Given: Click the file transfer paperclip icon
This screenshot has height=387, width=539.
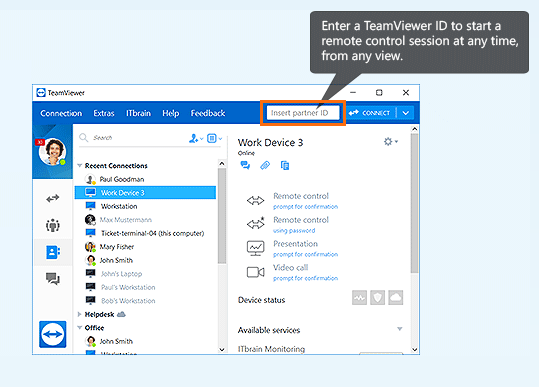Looking at the screenshot, I should (x=265, y=166).
